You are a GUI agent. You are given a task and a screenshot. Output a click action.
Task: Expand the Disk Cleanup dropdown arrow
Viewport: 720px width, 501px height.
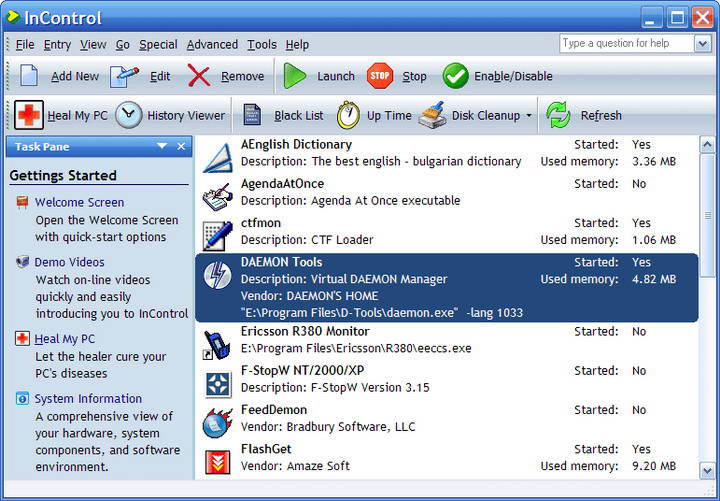(x=529, y=116)
